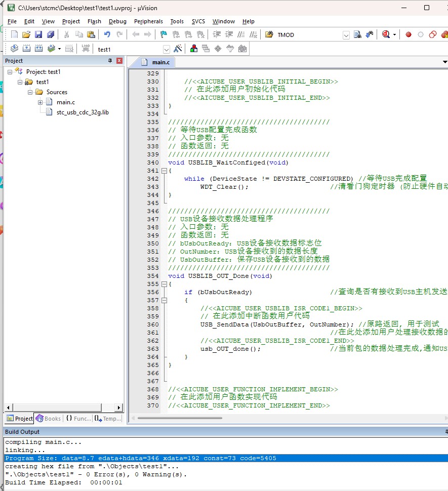
Task: Open the test1 target selection dropdown
Action: click(167, 50)
